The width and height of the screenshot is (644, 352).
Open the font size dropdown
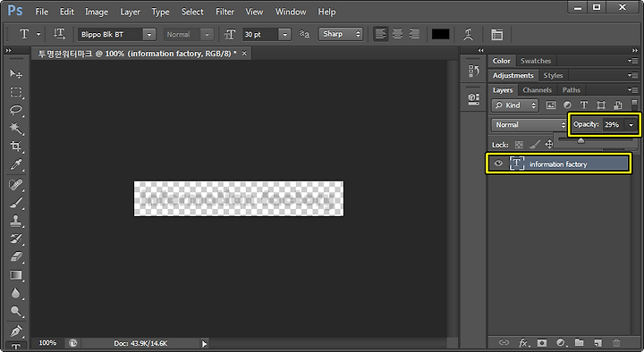pyautogui.click(x=284, y=35)
